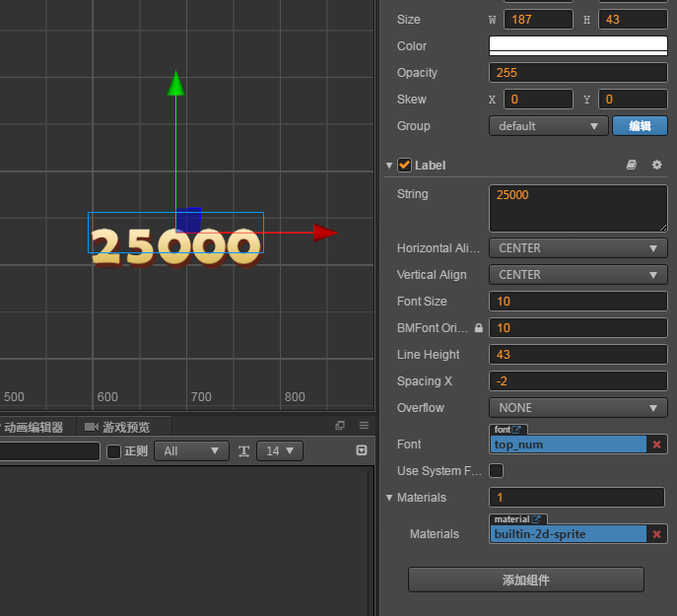
Task: Click the blue gizmo center square
Action: coord(188,220)
